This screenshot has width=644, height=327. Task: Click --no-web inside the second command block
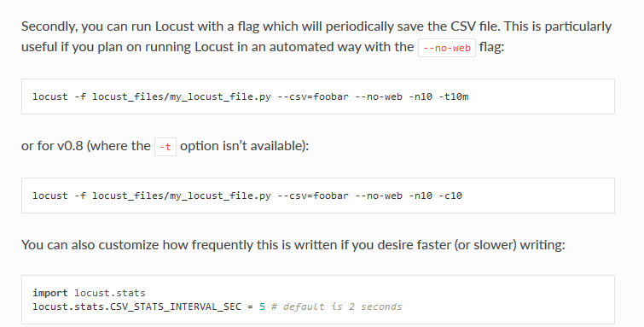tap(379, 196)
